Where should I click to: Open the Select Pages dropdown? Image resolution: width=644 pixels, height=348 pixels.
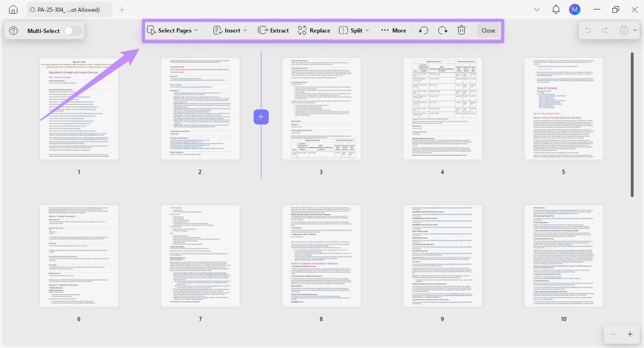(x=173, y=31)
